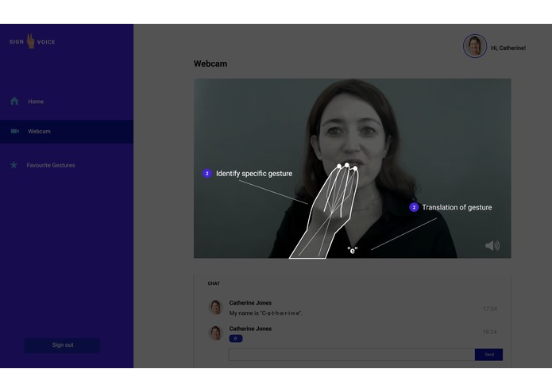Click the Sign out button

(x=62, y=345)
